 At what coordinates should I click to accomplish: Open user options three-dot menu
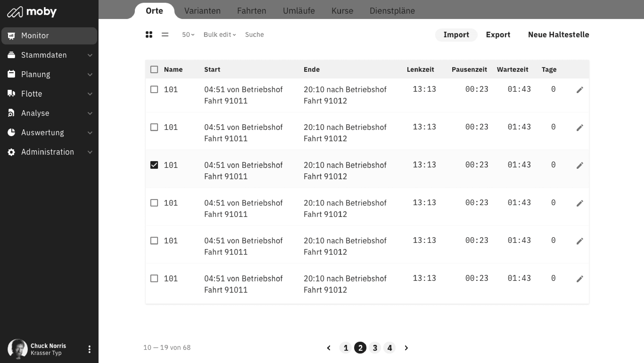89,349
